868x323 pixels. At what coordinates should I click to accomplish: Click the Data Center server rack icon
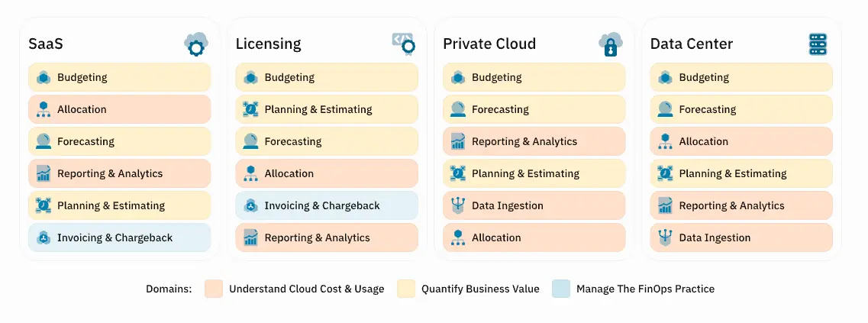818,44
